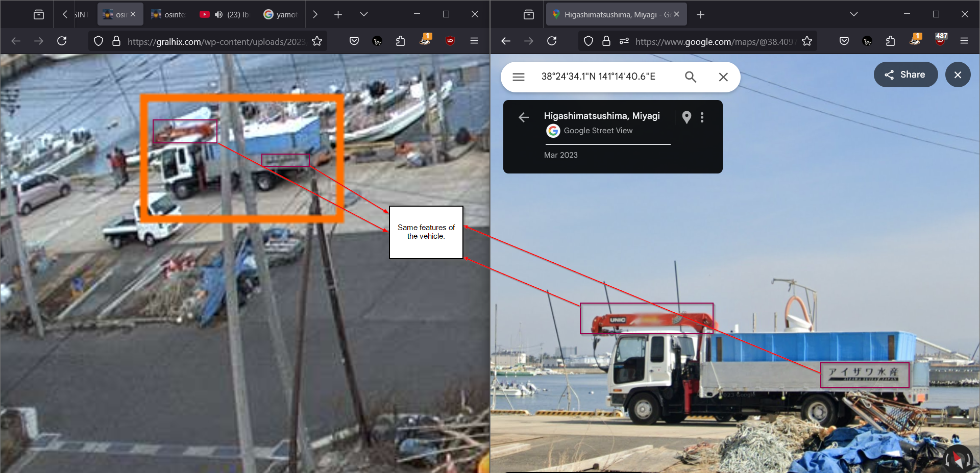Open the extensions puzzle icon in right window
Viewport: 980px width, 473px height.
[x=891, y=41]
